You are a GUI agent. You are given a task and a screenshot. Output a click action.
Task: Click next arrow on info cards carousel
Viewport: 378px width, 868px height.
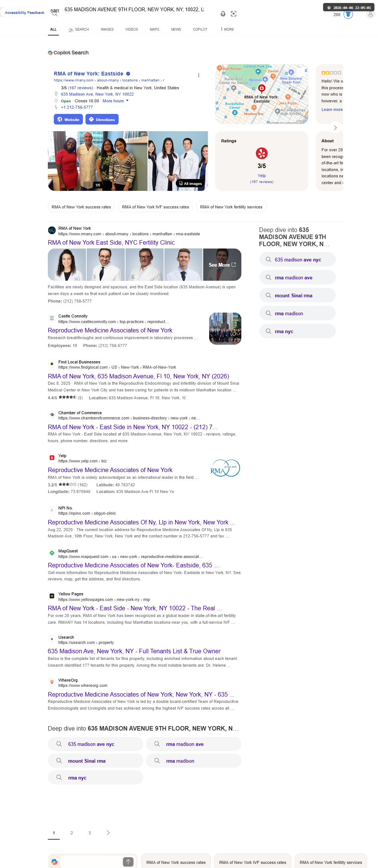335,128
